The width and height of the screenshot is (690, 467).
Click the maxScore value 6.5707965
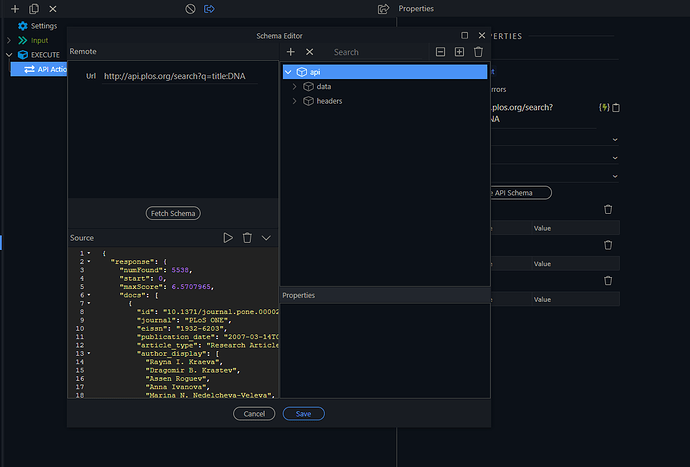click(x=191, y=287)
